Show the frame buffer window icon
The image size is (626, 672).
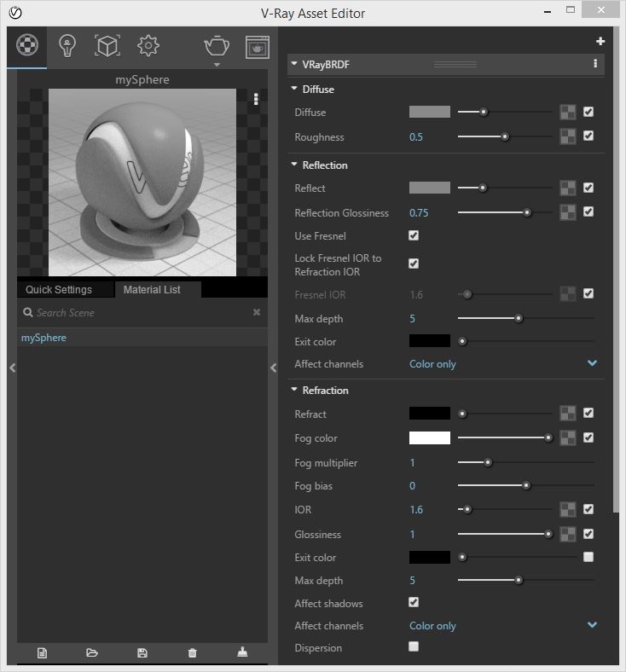[257, 47]
